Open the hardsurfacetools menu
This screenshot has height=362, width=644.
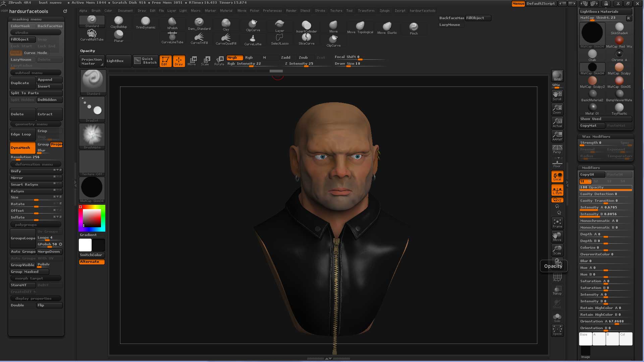click(x=423, y=11)
